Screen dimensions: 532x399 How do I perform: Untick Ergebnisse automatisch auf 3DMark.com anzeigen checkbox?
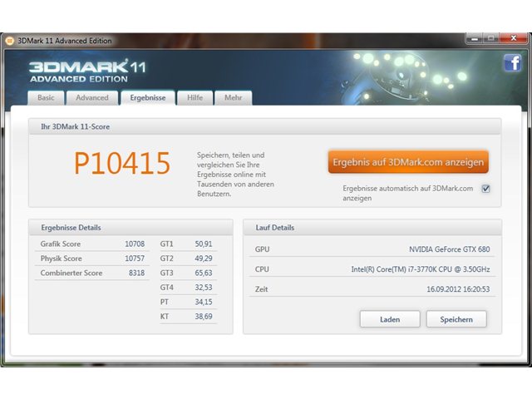point(485,189)
